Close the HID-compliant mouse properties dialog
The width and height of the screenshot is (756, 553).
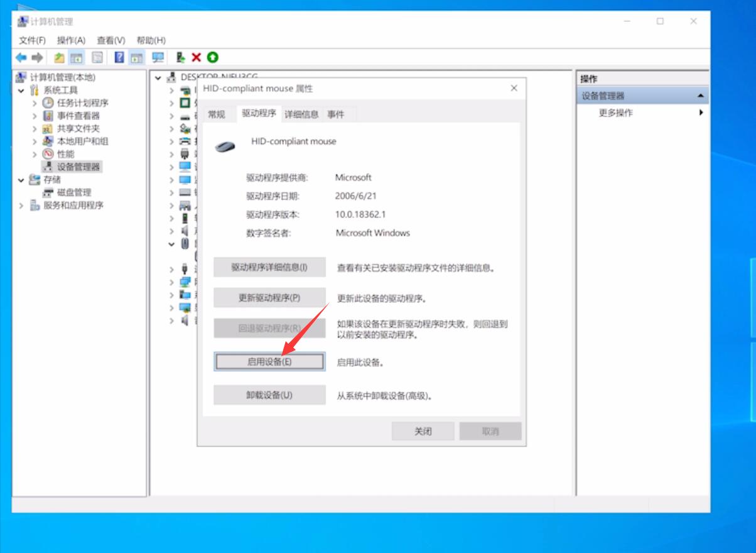514,89
